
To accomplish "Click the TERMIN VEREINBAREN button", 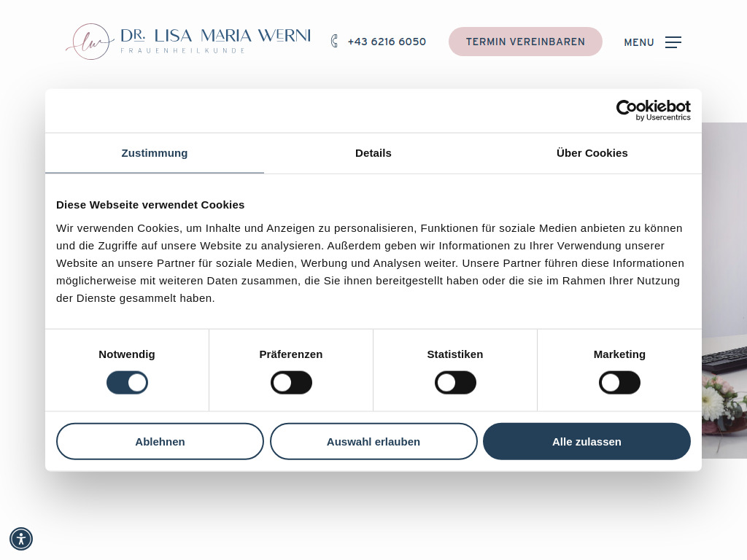I will (x=525, y=42).
